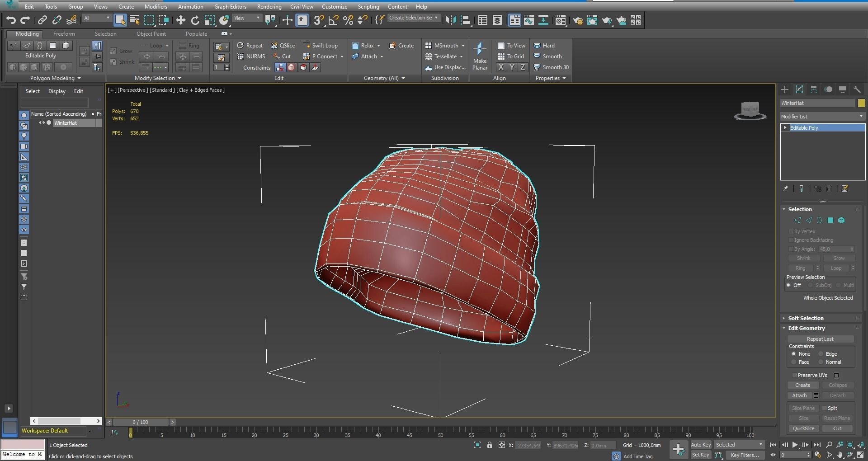
Task: Toggle the Auto Key button
Action: pos(701,445)
